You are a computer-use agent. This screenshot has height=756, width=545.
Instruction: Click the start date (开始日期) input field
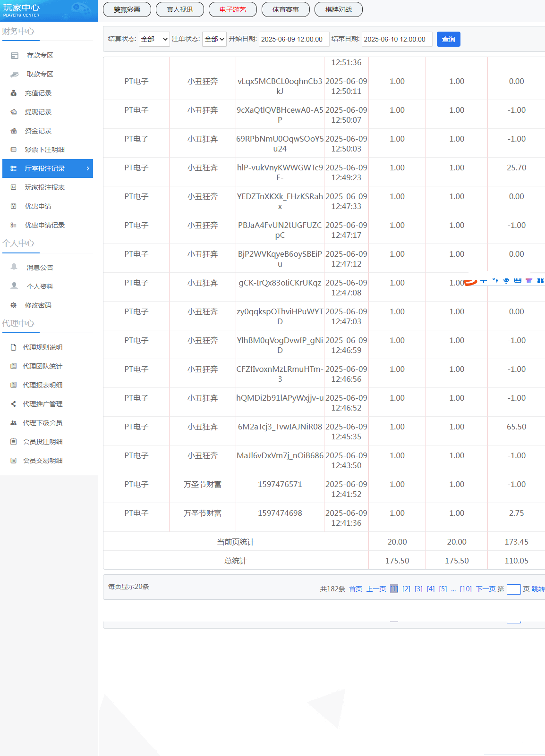point(293,39)
